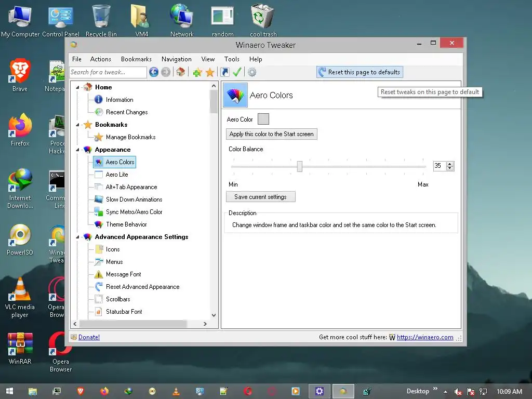Select Statusbar Font in the tree
The height and width of the screenshot is (399, 532).
[124, 312]
